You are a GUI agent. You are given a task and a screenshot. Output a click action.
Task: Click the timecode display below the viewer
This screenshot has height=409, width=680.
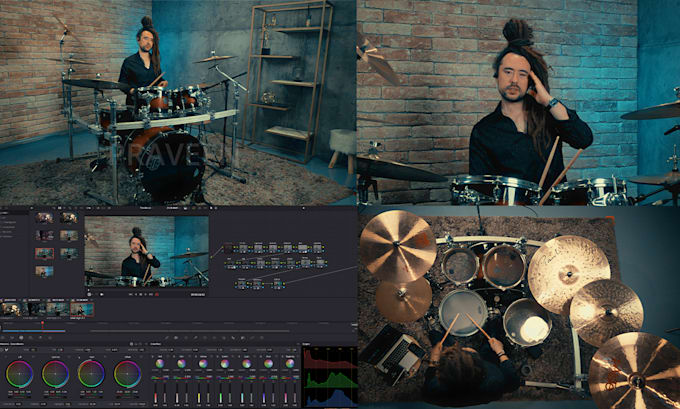coord(198,294)
